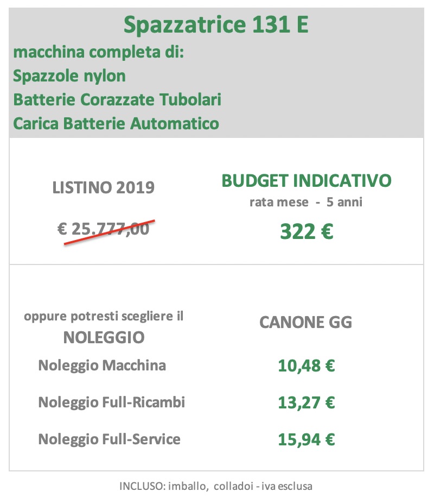Click the 322 € monthly amount
The image size is (434, 504).
[x=307, y=231]
